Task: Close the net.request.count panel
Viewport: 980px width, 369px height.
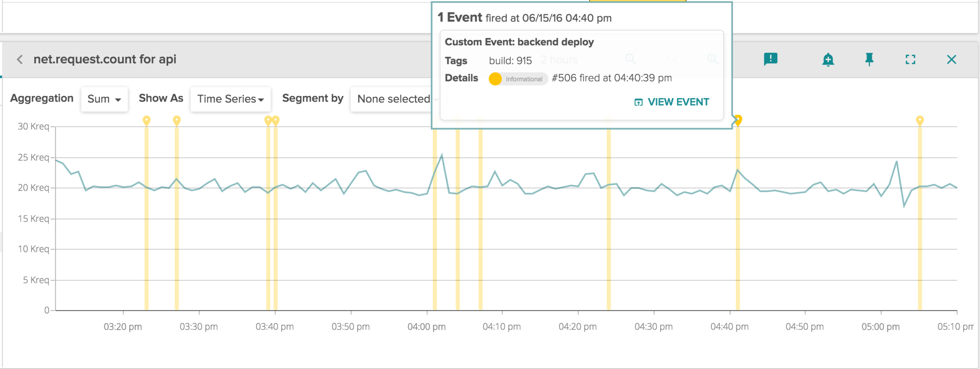Action: tap(951, 60)
